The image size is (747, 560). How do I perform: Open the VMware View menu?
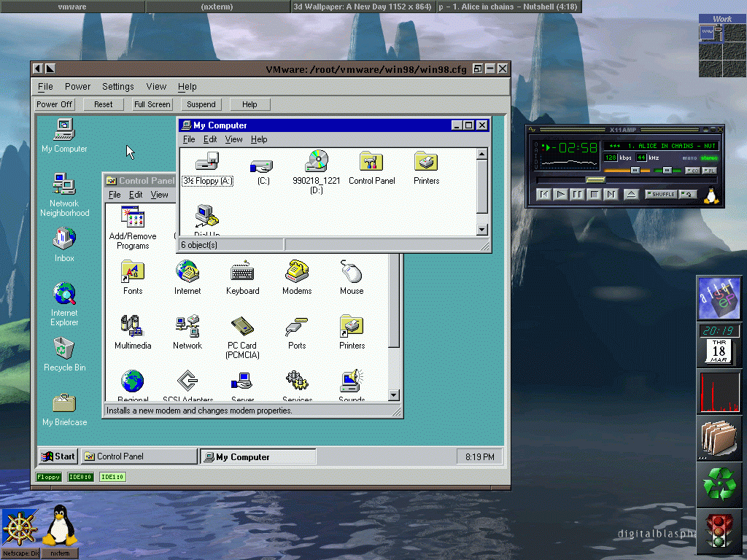(156, 87)
